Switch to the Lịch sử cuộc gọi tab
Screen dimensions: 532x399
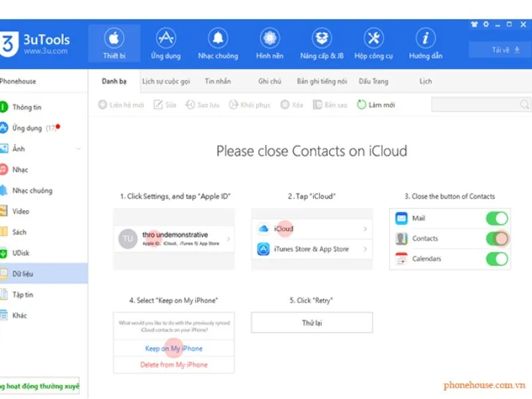point(166,81)
